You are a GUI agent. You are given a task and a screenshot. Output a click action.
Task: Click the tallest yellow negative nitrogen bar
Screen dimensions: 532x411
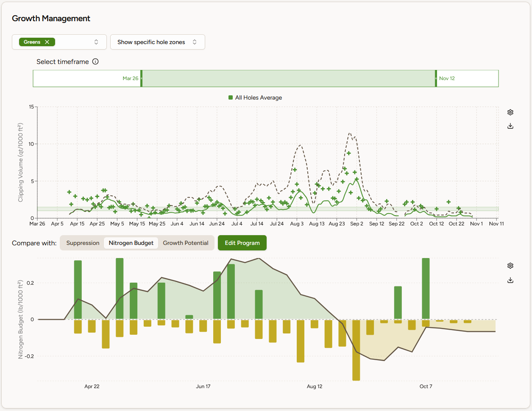[356, 350]
